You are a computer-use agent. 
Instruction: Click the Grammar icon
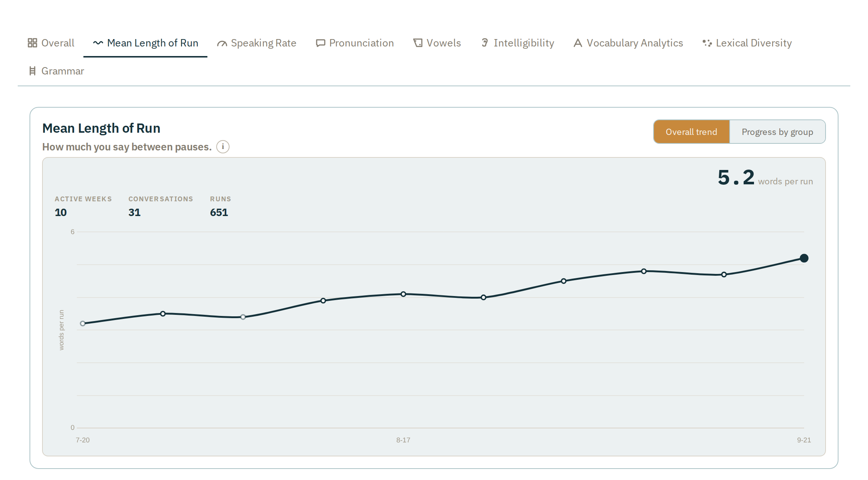[x=32, y=71]
